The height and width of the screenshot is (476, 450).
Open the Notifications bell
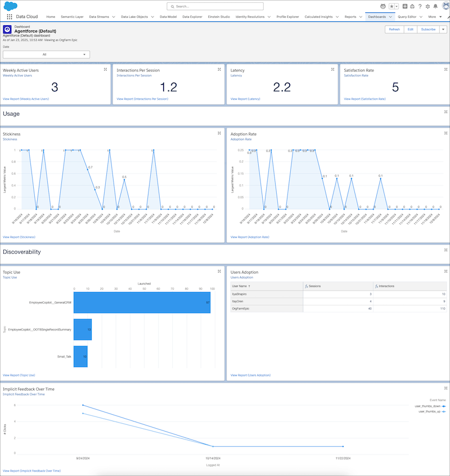(x=435, y=6)
